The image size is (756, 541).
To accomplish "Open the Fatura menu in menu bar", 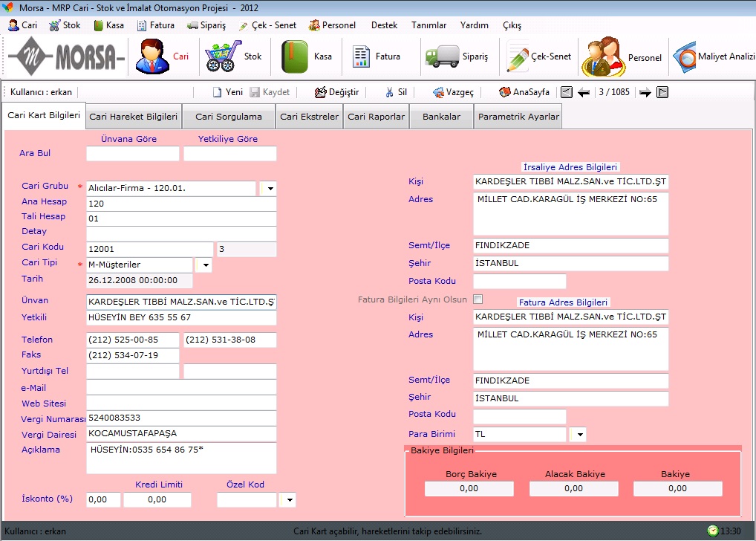I will pyautogui.click(x=156, y=25).
